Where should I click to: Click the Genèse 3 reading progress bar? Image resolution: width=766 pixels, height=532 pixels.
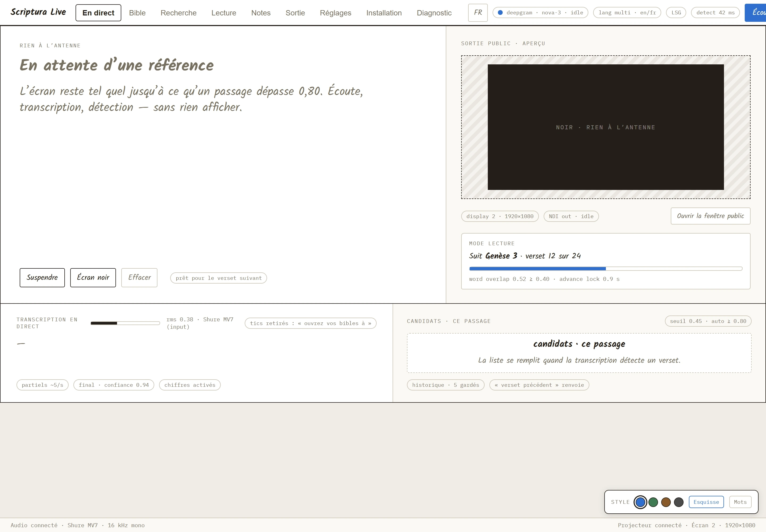click(x=605, y=269)
